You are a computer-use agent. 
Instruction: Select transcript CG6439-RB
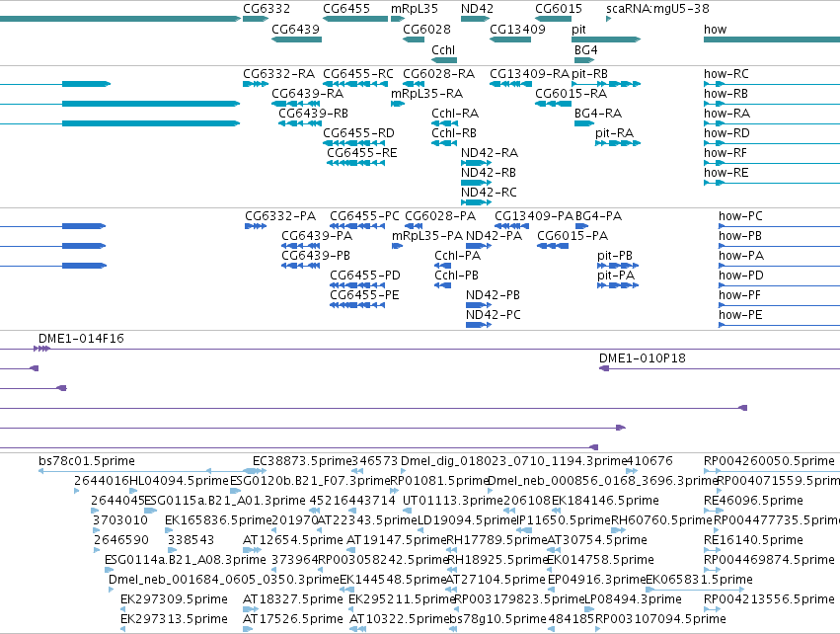313,114
